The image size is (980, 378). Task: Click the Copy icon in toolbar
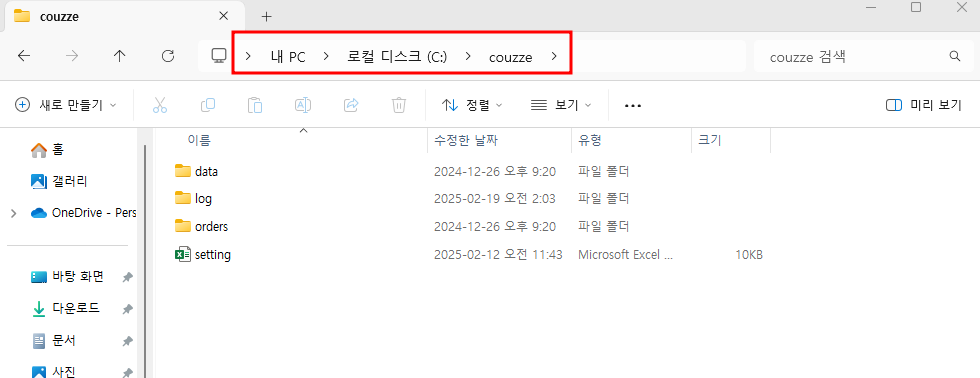click(208, 105)
